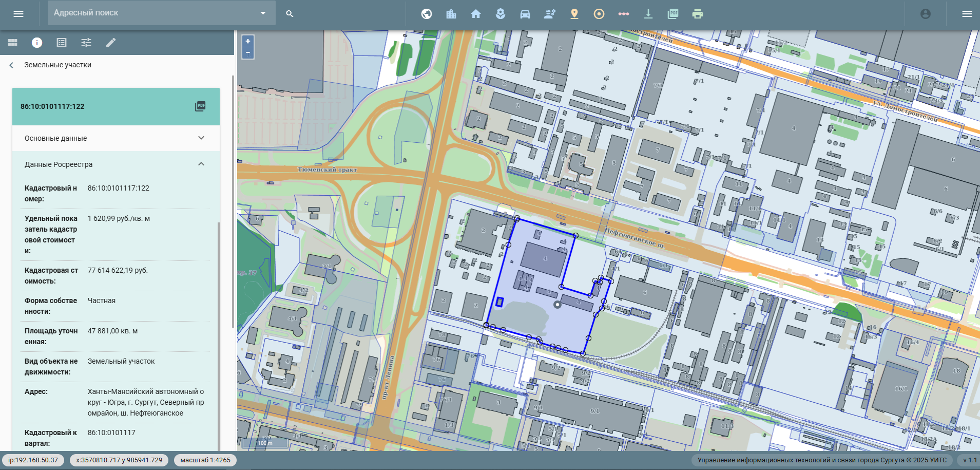Viewport: 980px width, 470px height.
Task: Open the grid layers tab in sidebar
Action: pos(12,43)
